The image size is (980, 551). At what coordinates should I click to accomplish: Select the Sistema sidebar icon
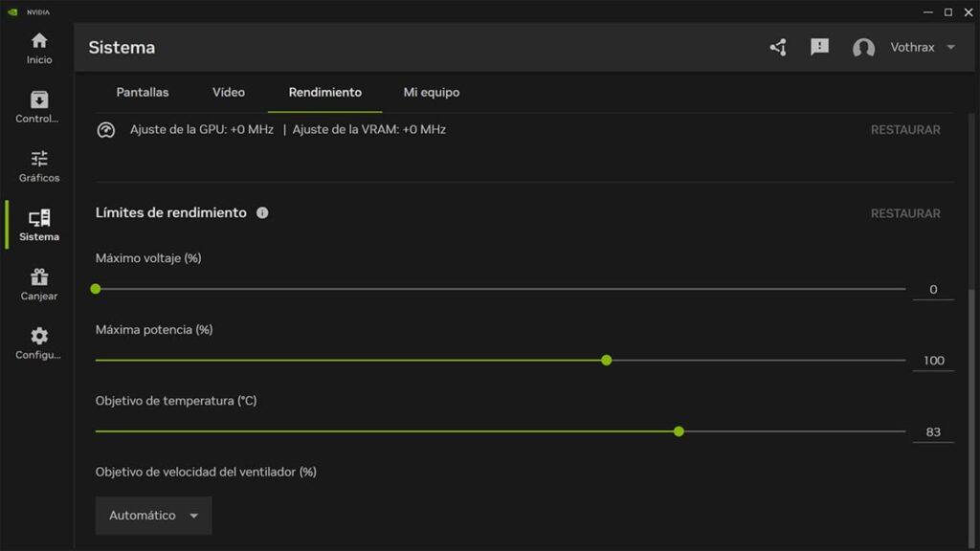(x=39, y=218)
